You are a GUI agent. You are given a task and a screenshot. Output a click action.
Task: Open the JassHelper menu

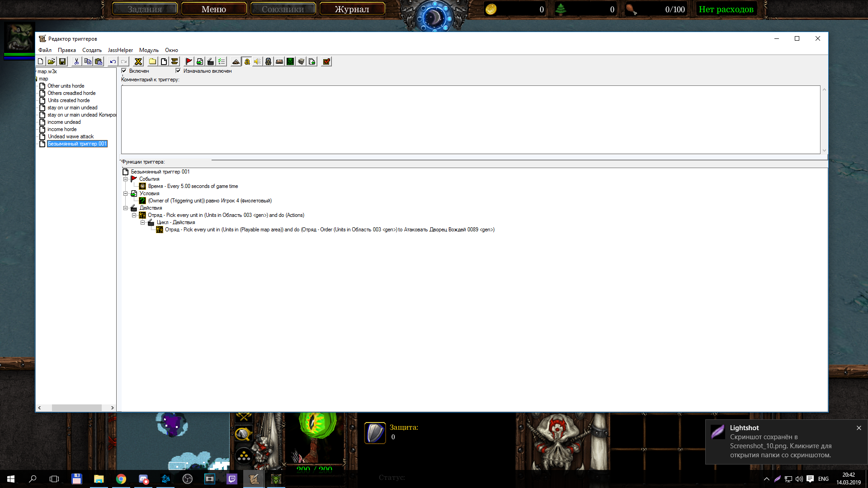(x=120, y=50)
